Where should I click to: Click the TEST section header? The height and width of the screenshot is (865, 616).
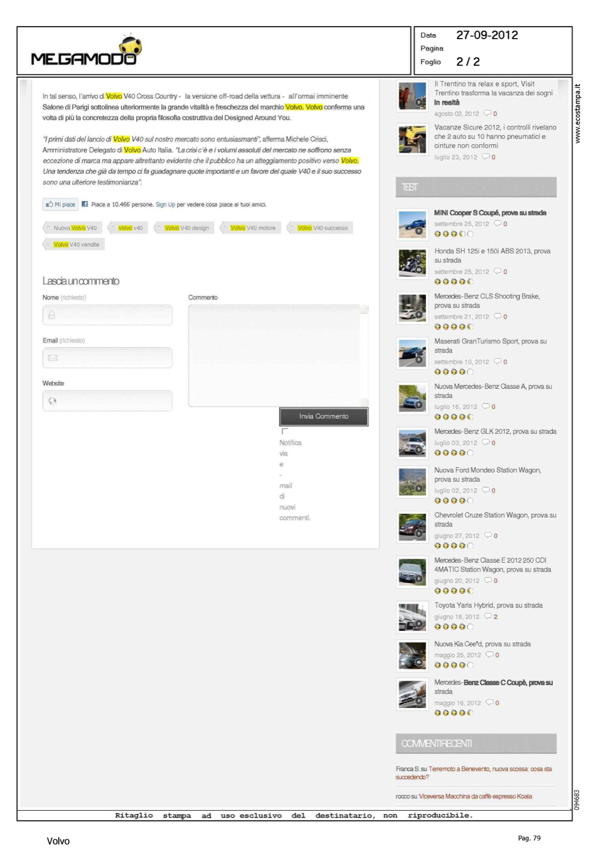[x=475, y=187]
